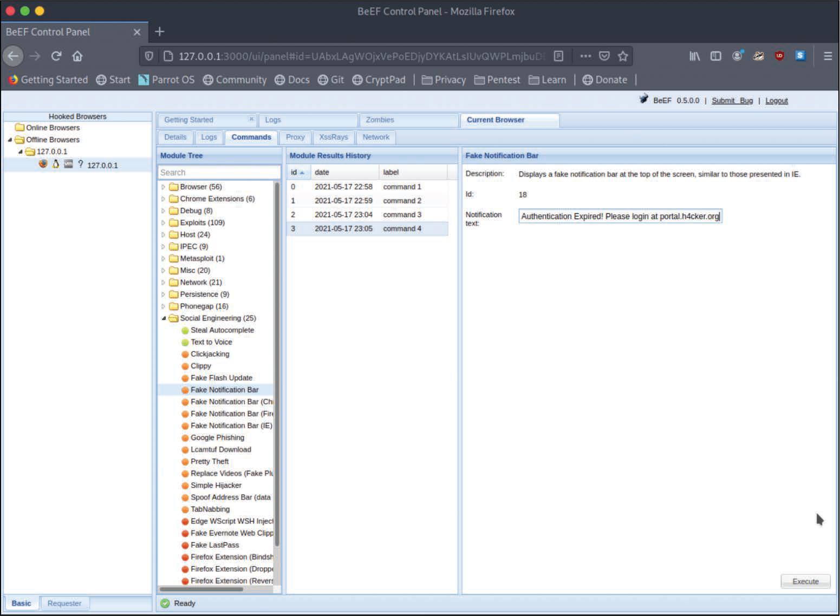
Task: Click the Firefox reload page icon
Action: point(56,56)
